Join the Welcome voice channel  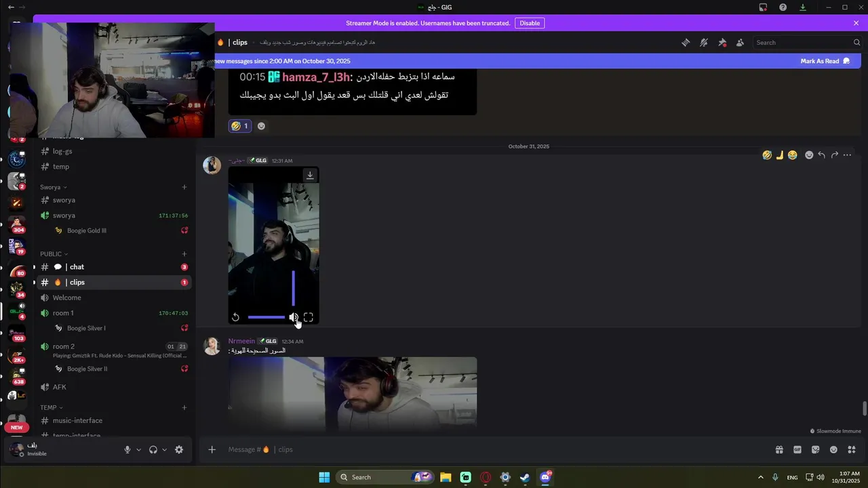tap(115, 298)
